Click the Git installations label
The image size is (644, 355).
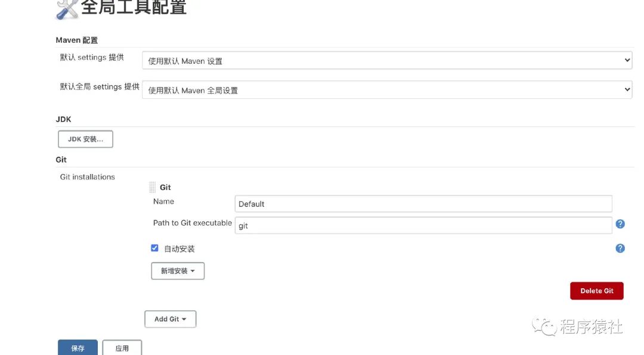tap(88, 177)
